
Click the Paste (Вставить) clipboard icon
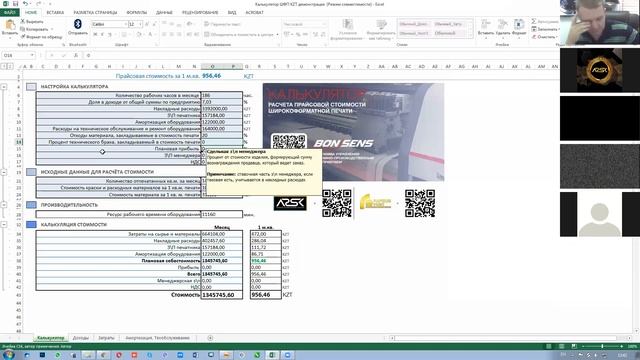(10, 25)
